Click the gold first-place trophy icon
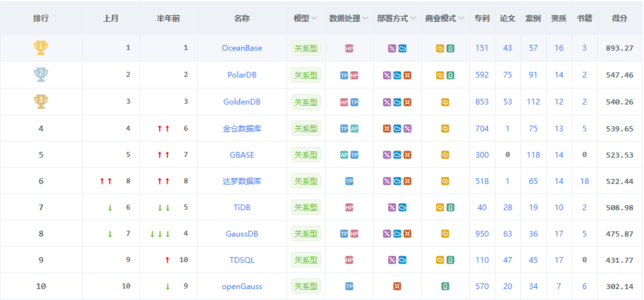 [x=41, y=47]
